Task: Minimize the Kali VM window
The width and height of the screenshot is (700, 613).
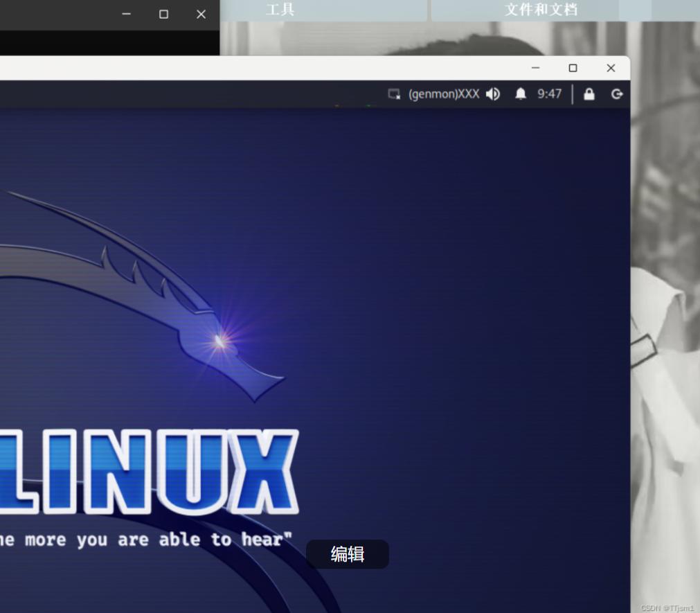Action: pos(536,68)
